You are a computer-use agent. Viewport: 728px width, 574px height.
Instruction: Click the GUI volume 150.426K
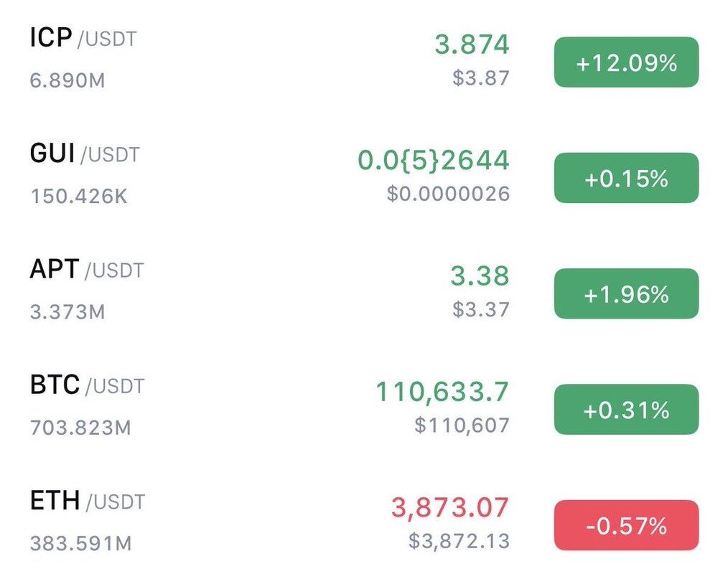click(79, 196)
